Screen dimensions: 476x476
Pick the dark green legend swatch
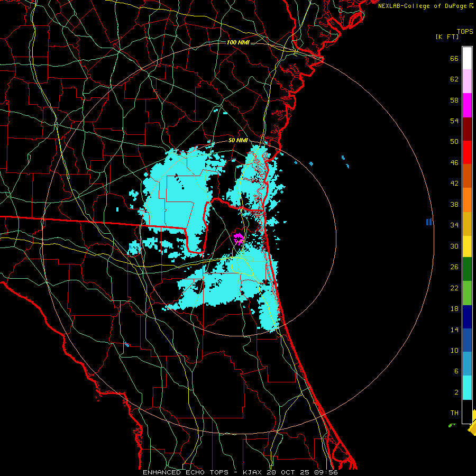coord(467,269)
